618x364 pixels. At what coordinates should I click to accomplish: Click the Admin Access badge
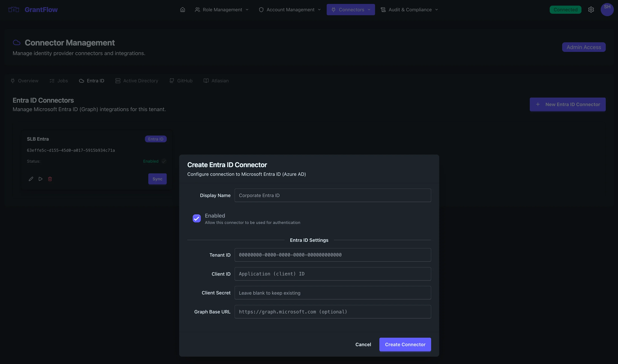point(584,47)
